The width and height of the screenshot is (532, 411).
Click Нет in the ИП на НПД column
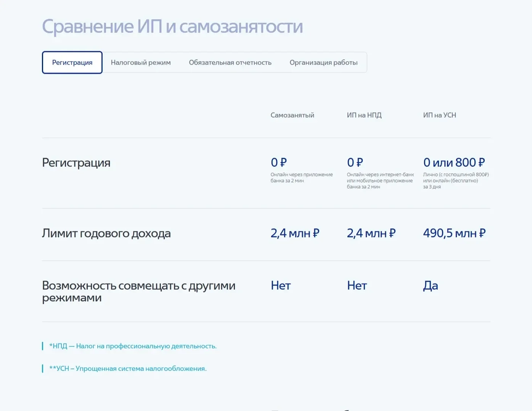(x=357, y=285)
